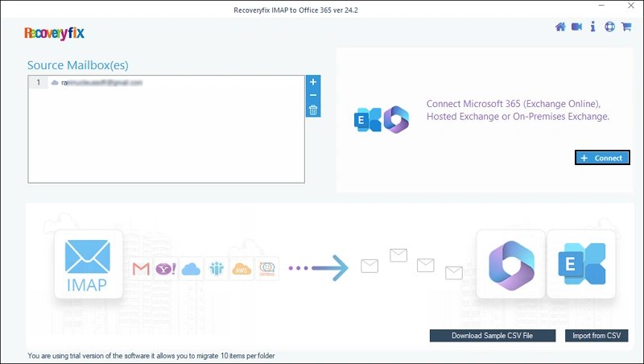The image size is (644, 364).
Task: Minimize the Recoveryfix window
Action: coord(601,6)
